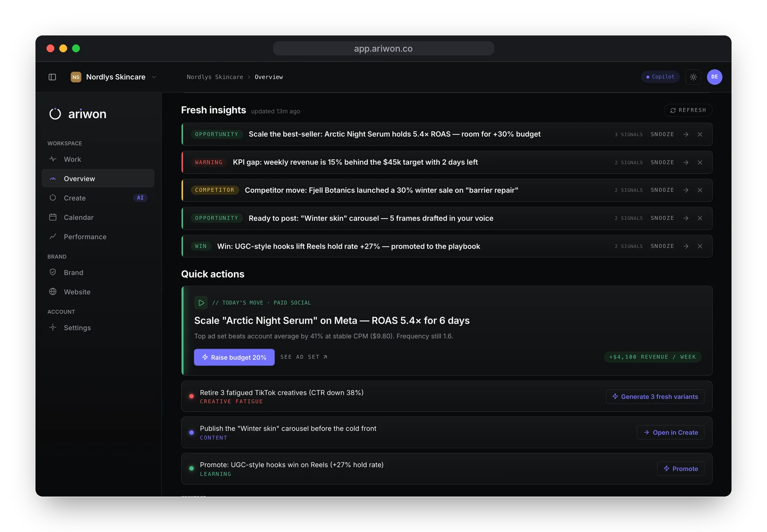Open the Winter skin carousel insight arrow
Image resolution: width=767 pixels, height=532 pixels.
686,219
